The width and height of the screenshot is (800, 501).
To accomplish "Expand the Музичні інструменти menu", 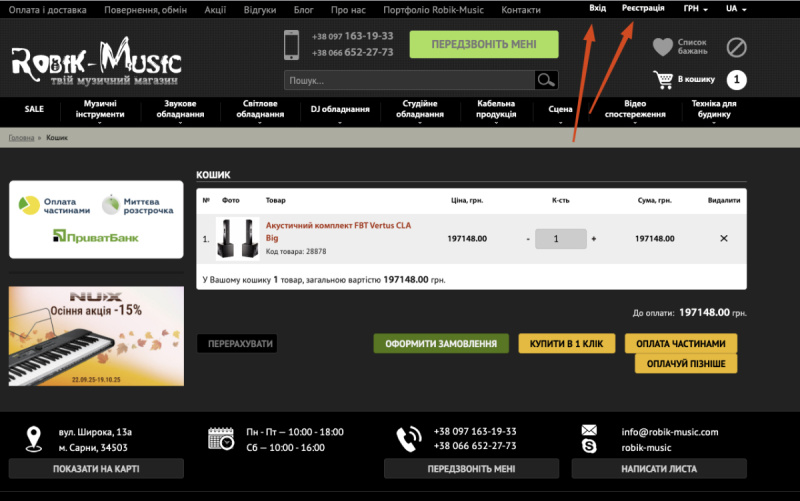I will [99, 109].
